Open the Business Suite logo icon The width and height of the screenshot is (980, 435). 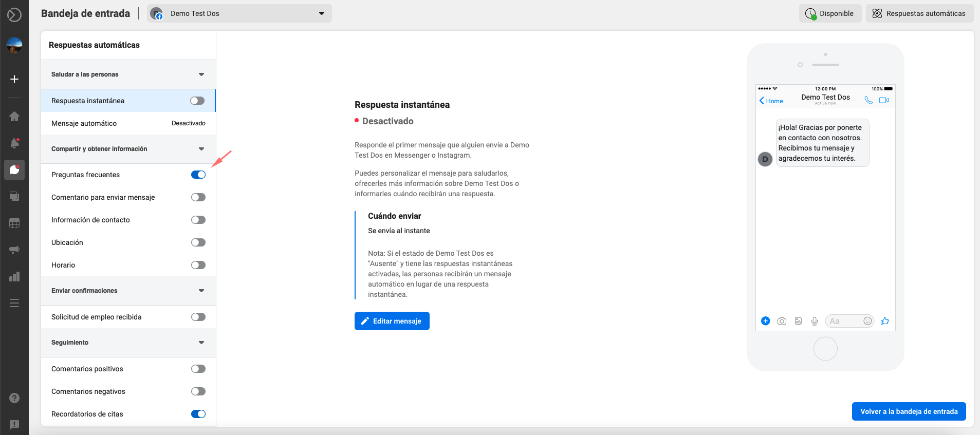pyautogui.click(x=14, y=14)
